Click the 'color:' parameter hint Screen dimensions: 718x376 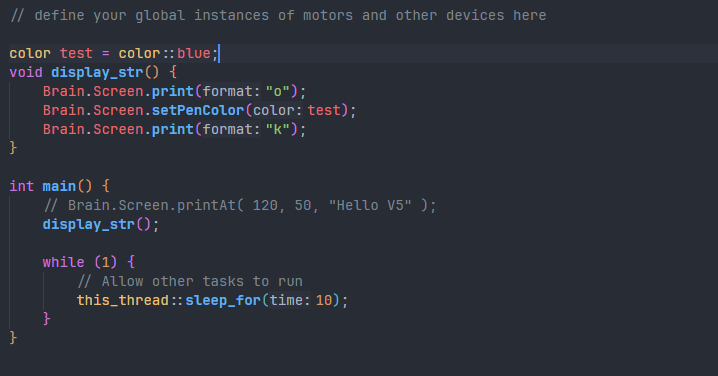pyautogui.click(x=277, y=110)
